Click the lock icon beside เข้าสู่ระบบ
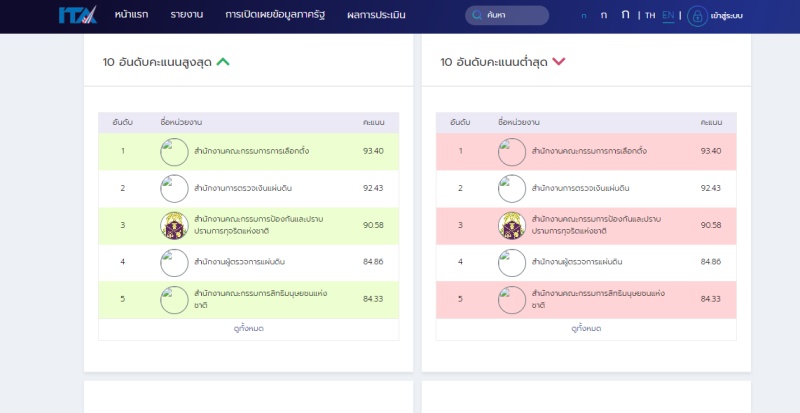 [697, 16]
